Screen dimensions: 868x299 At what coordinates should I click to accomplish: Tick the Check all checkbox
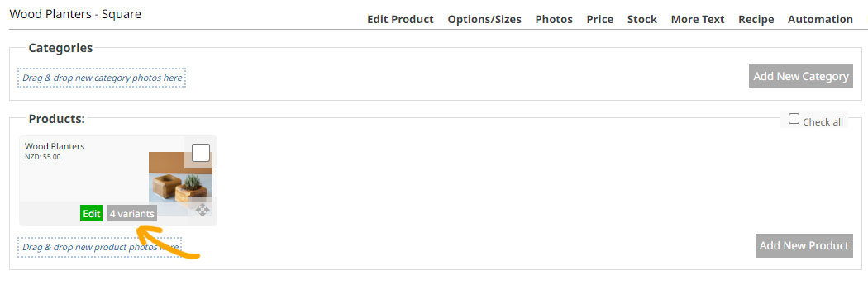coord(794,119)
